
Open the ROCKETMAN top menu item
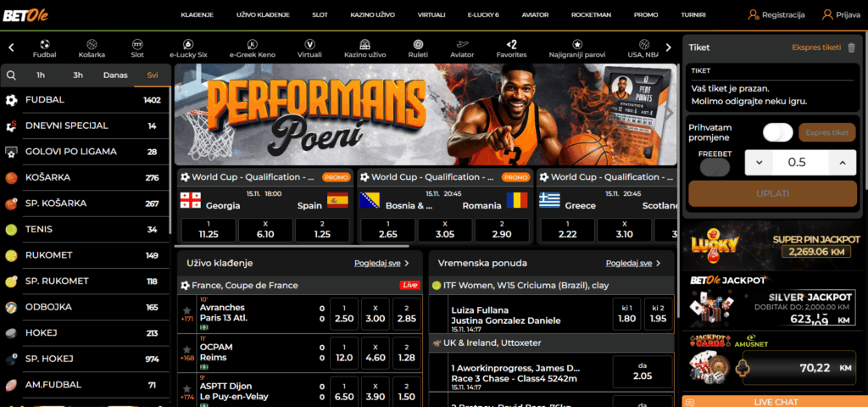[591, 15]
